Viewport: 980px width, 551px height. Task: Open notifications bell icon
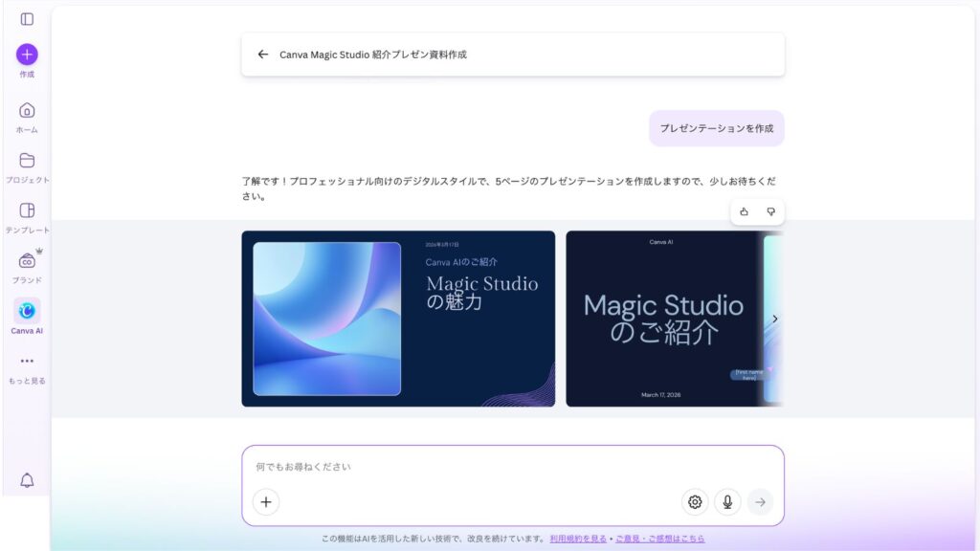[27, 480]
